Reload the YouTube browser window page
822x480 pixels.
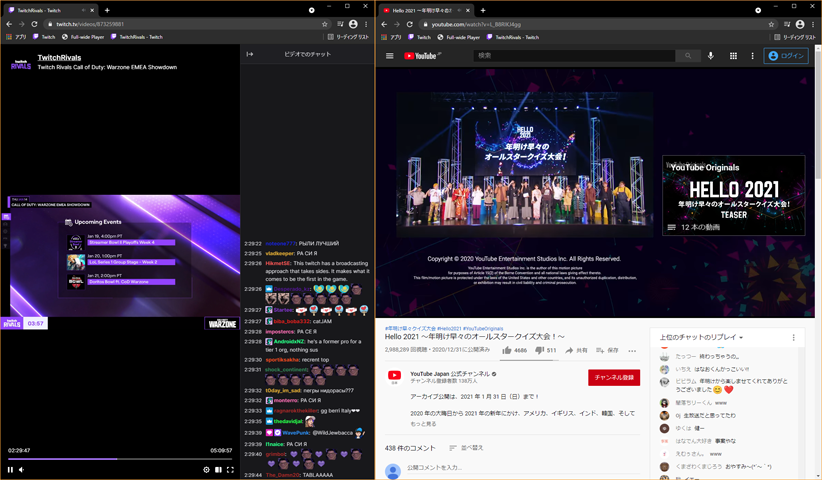coord(409,24)
